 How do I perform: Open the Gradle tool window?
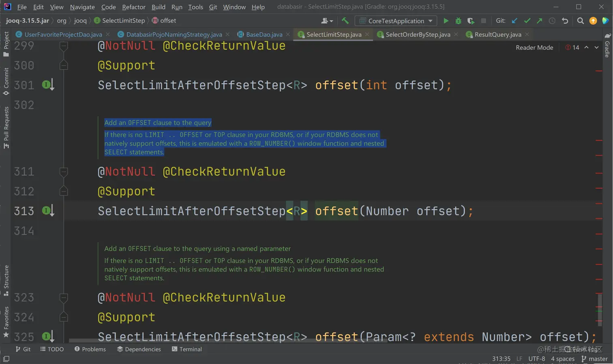tap(607, 45)
